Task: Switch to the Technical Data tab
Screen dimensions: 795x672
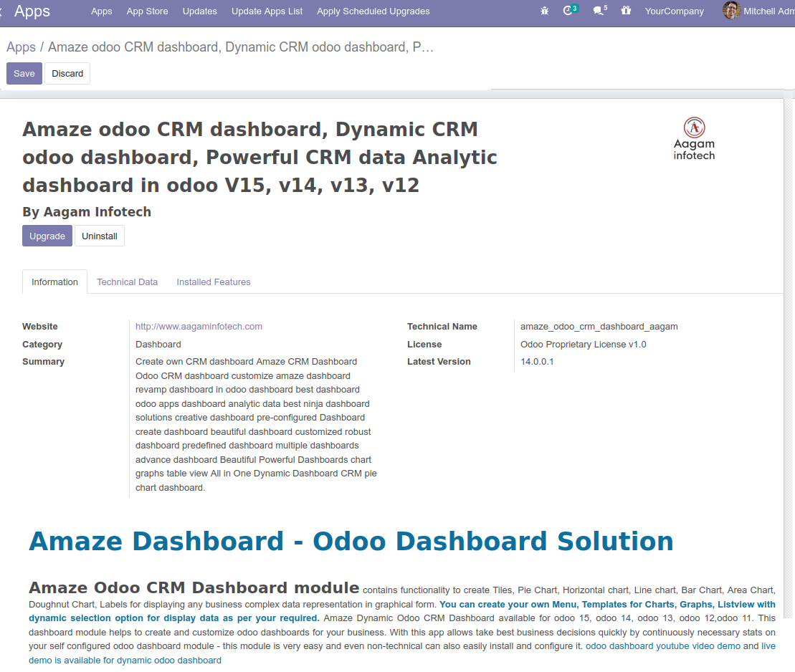Action: pyautogui.click(x=128, y=282)
